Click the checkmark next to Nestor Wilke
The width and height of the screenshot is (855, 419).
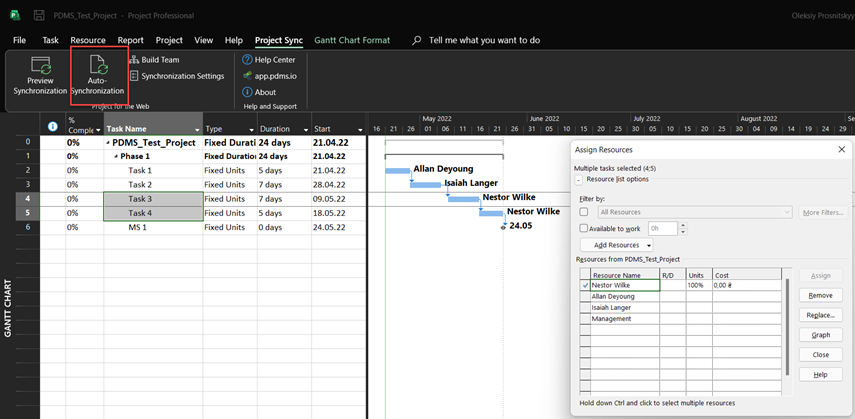(x=585, y=285)
